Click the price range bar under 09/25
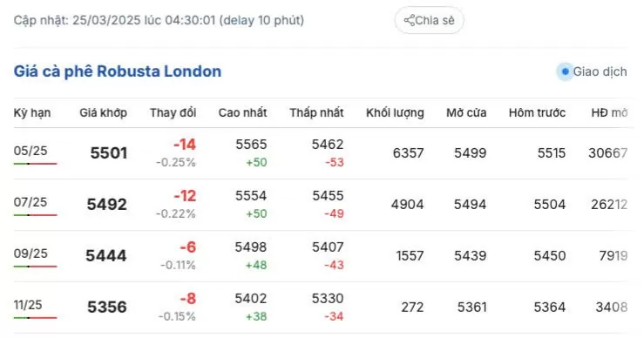This screenshot has height=338, width=644. click(36, 266)
